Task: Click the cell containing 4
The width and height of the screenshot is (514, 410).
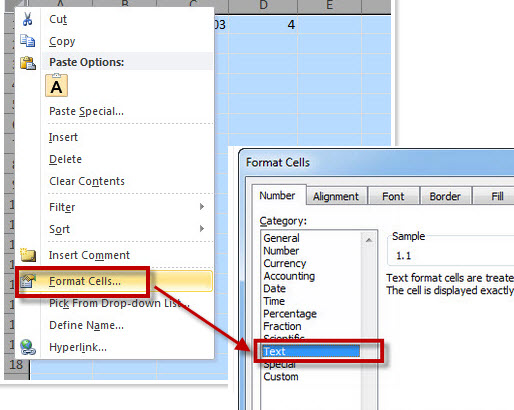Action: click(263, 25)
